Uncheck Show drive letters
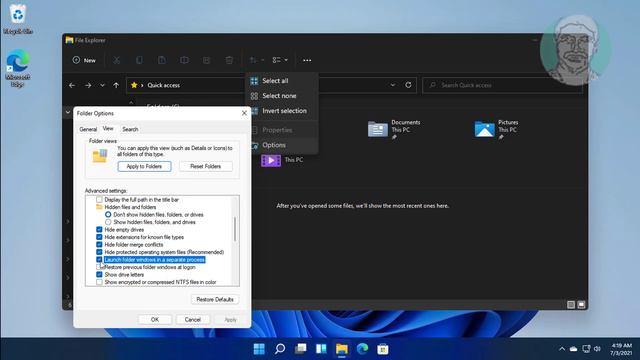640x360 pixels. 99,275
